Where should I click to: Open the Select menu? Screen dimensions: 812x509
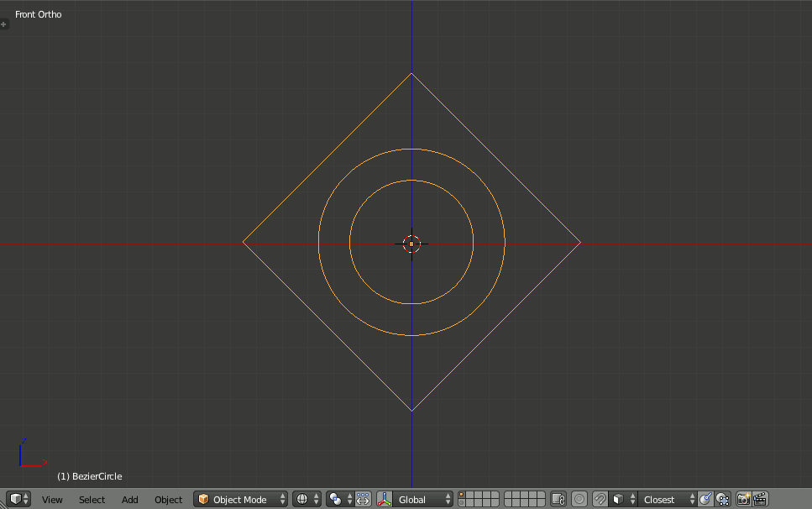pyautogui.click(x=92, y=500)
